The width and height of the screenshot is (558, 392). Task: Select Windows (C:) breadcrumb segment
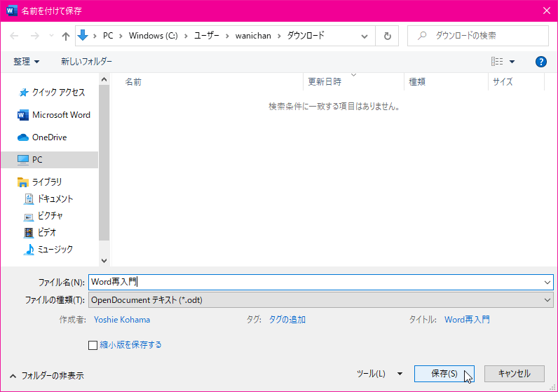(153, 36)
